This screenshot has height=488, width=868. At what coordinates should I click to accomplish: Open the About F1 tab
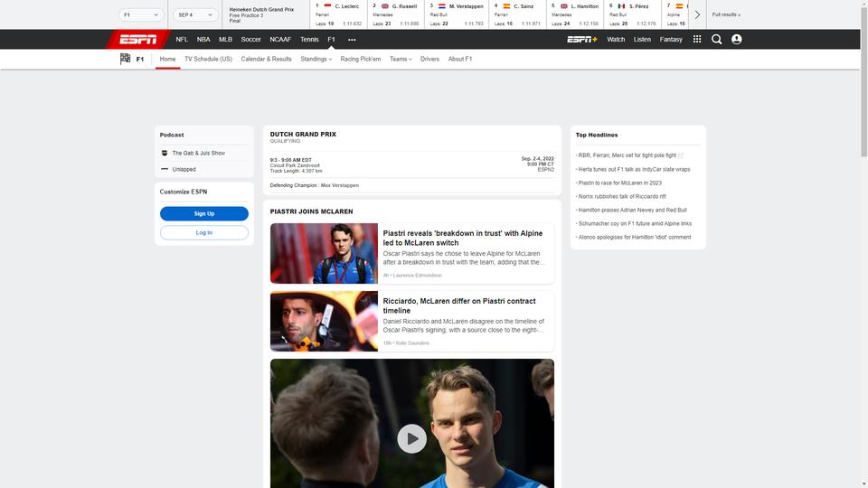click(460, 60)
